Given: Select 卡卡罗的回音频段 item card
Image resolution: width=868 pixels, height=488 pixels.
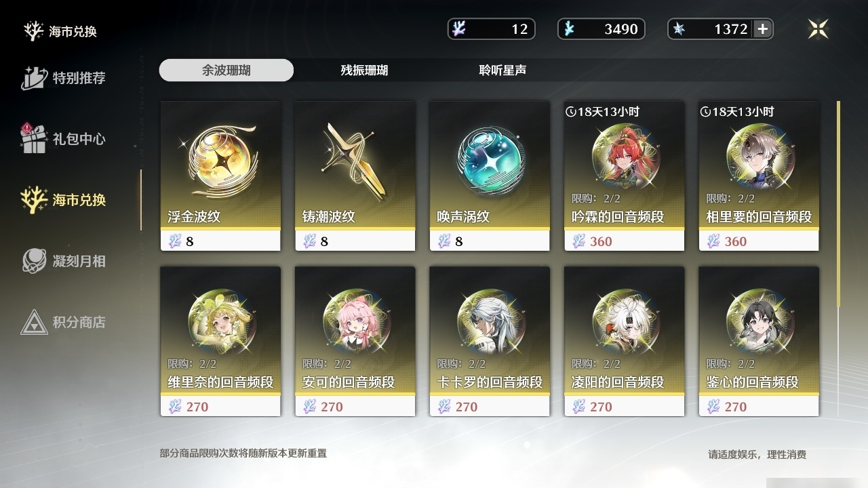Looking at the screenshot, I should 490,341.
